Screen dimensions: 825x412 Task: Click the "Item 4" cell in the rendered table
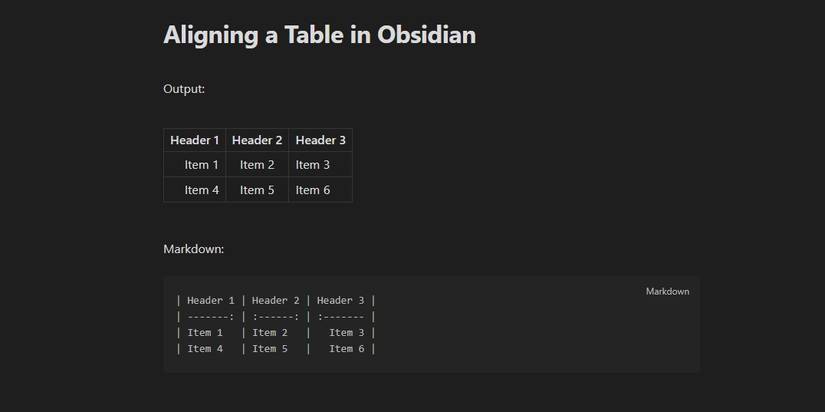201,190
